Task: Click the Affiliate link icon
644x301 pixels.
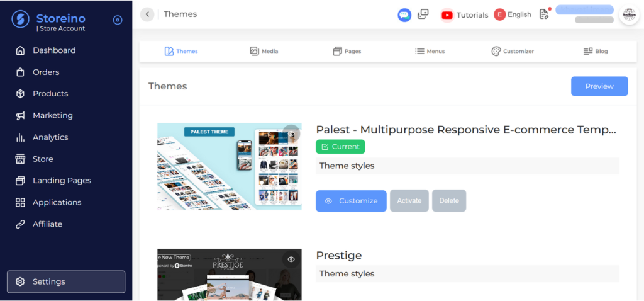Action: tap(20, 224)
